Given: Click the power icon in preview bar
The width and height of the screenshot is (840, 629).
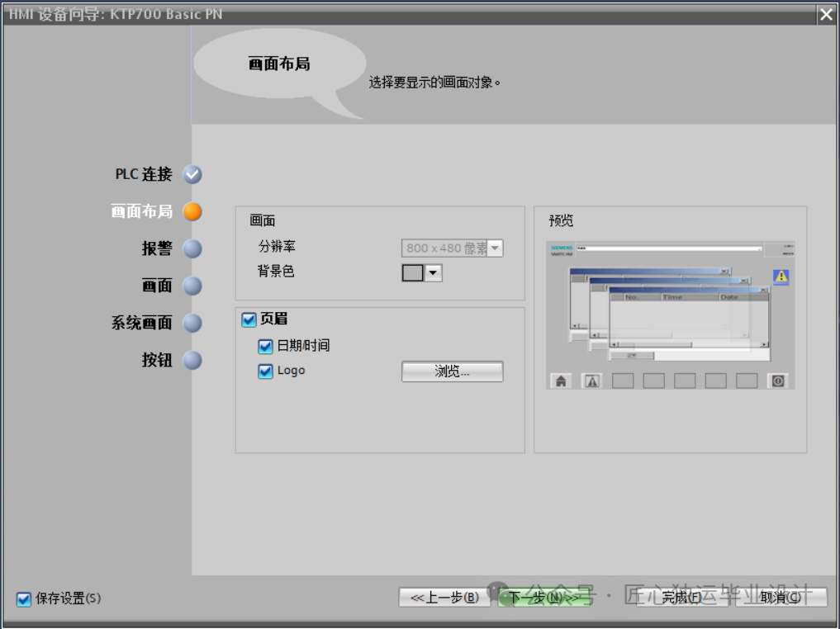Looking at the screenshot, I should coord(778,381).
